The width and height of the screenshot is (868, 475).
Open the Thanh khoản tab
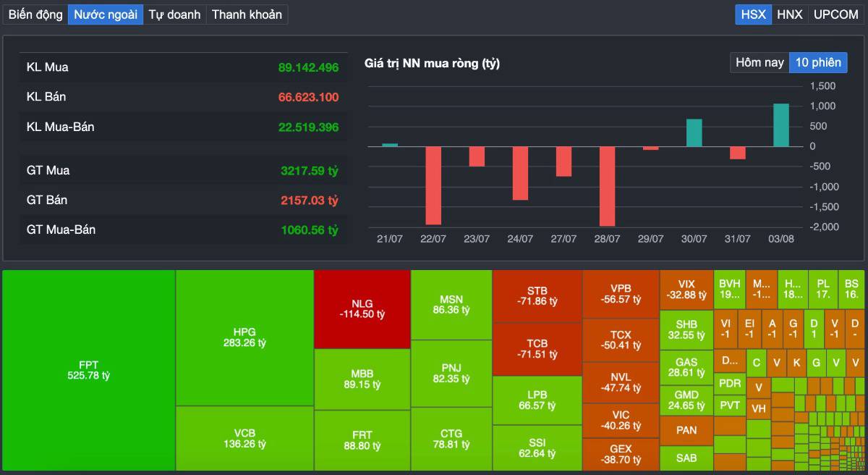coord(247,14)
